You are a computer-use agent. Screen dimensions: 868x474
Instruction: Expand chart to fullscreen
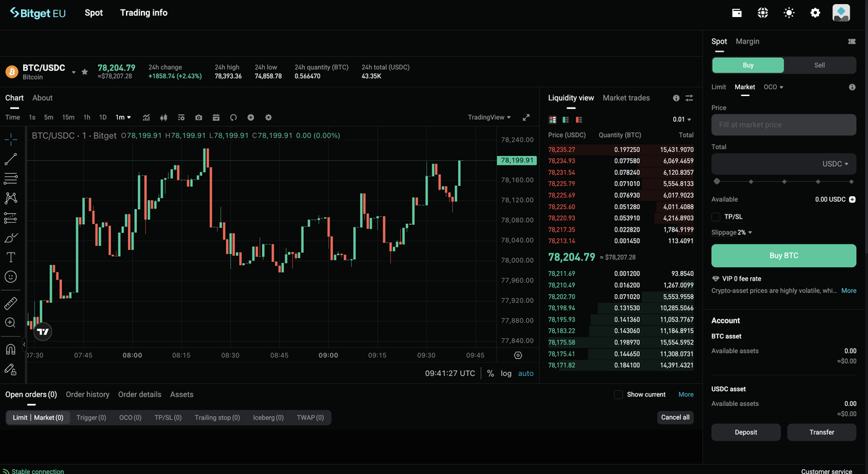click(x=526, y=117)
